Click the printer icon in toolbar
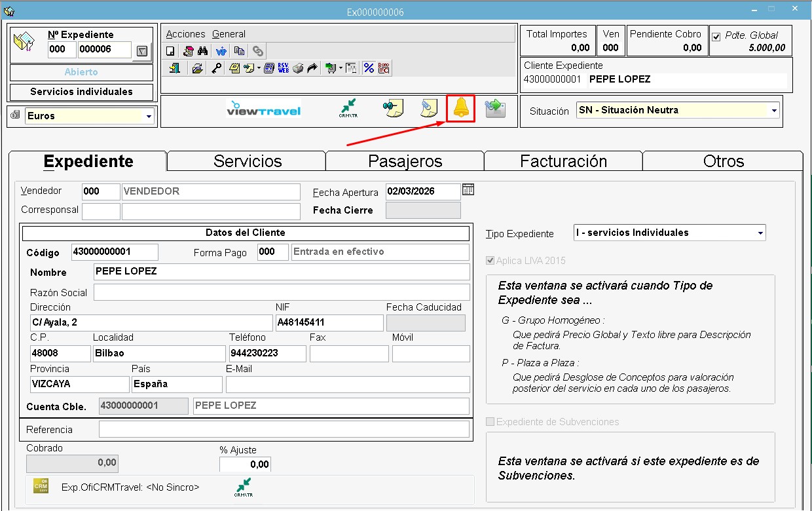This screenshot has height=511, width=812. [298, 68]
